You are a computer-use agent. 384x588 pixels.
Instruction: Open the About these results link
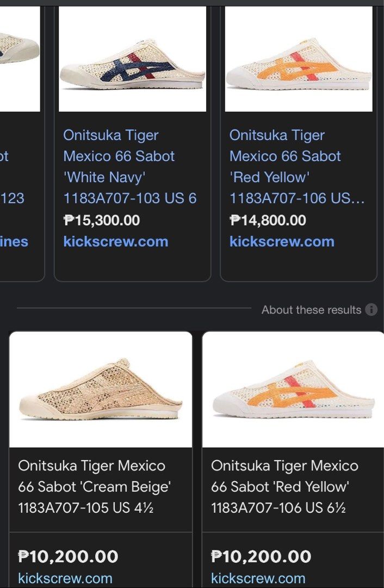pos(311,310)
